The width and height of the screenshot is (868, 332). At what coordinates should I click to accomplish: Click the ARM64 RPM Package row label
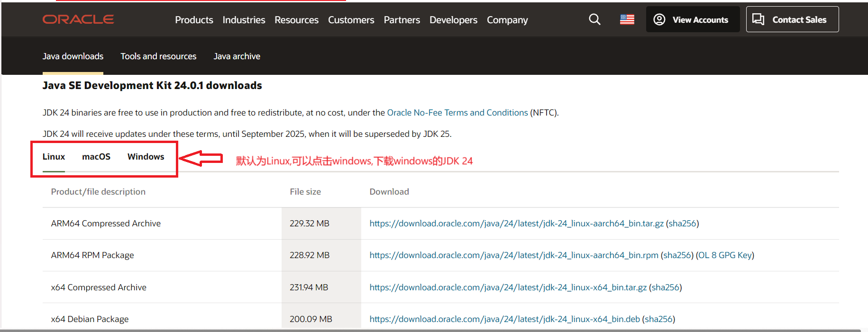coord(92,255)
